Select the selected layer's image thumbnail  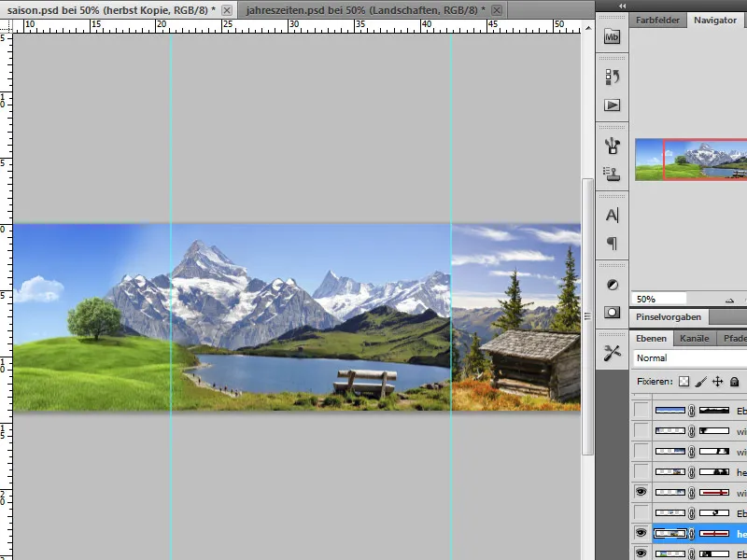tap(670, 534)
